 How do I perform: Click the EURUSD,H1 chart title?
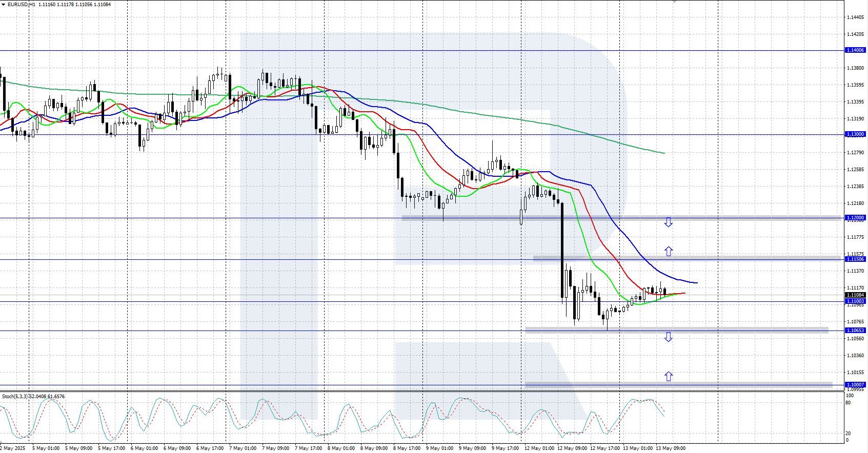[22, 4]
